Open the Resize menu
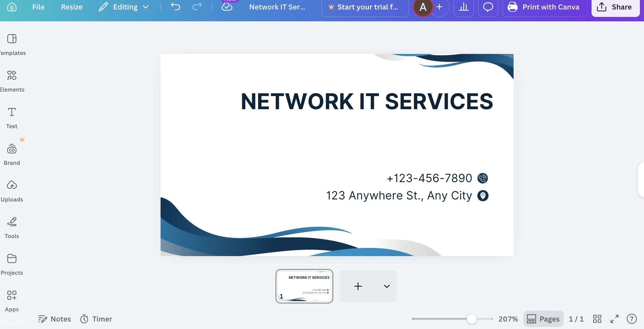The height and width of the screenshot is (329, 644). tap(72, 7)
